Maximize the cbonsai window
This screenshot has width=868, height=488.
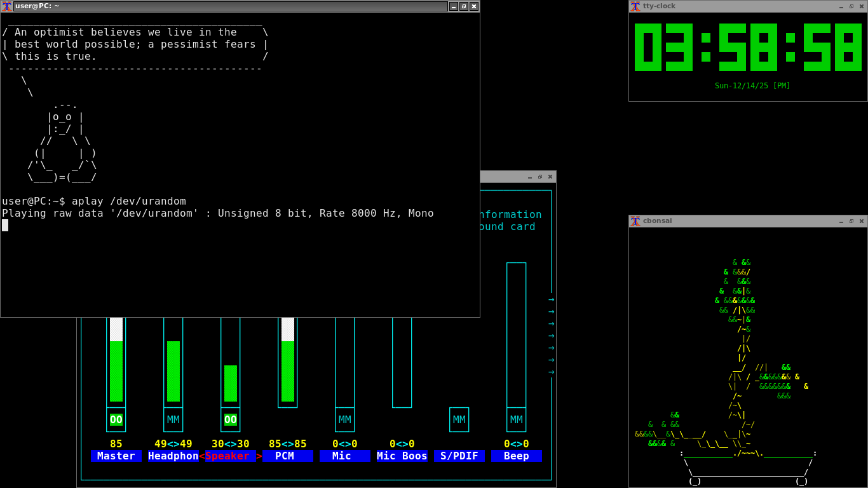point(851,221)
